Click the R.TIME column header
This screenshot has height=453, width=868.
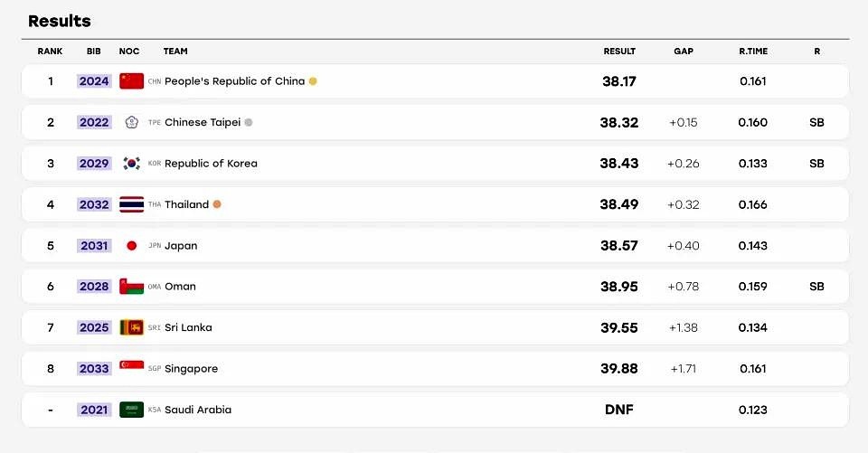(753, 51)
